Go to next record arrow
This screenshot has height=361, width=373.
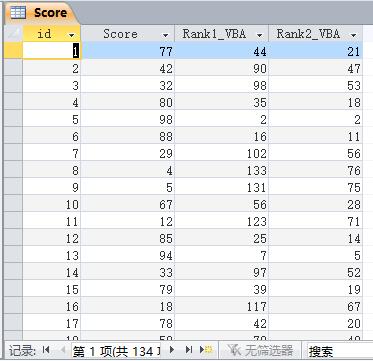[x=172, y=349]
